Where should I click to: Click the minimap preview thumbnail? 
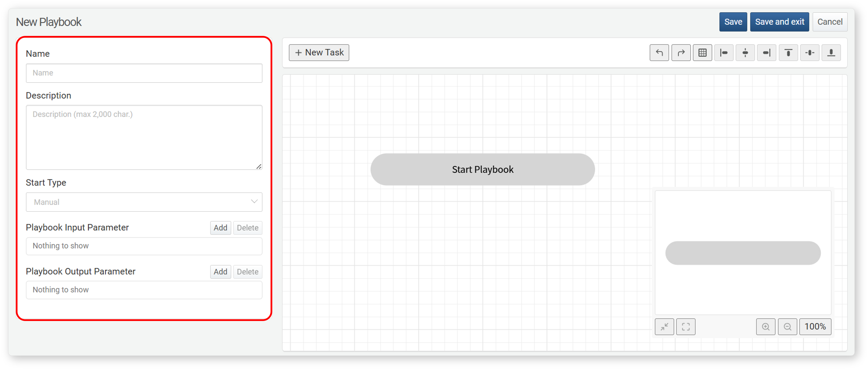743,253
